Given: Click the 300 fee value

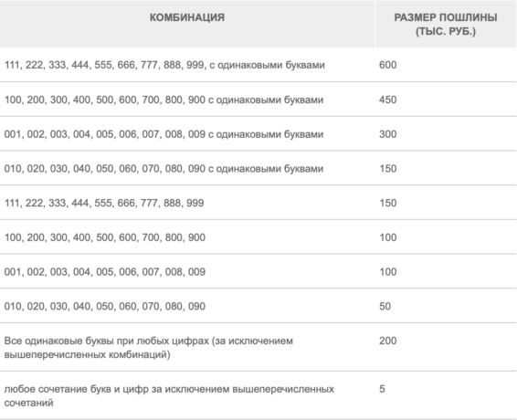Looking at the screenshot, I should (x=387, y=134).
